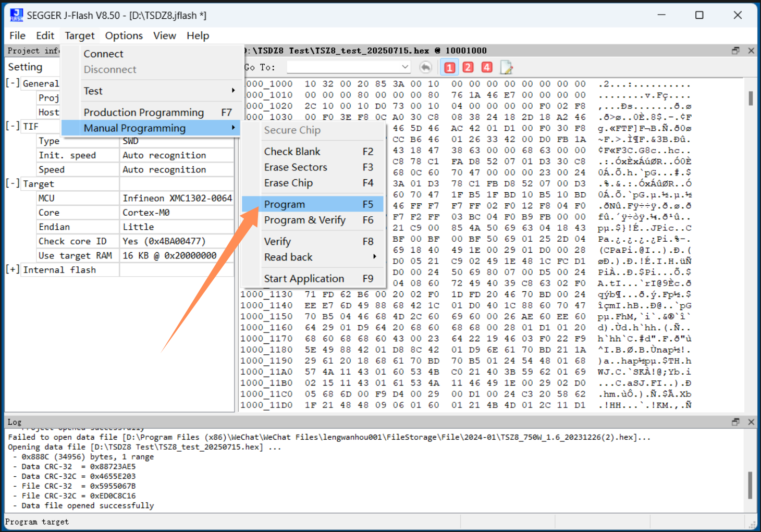Collapse the TIF tree section

13,126
